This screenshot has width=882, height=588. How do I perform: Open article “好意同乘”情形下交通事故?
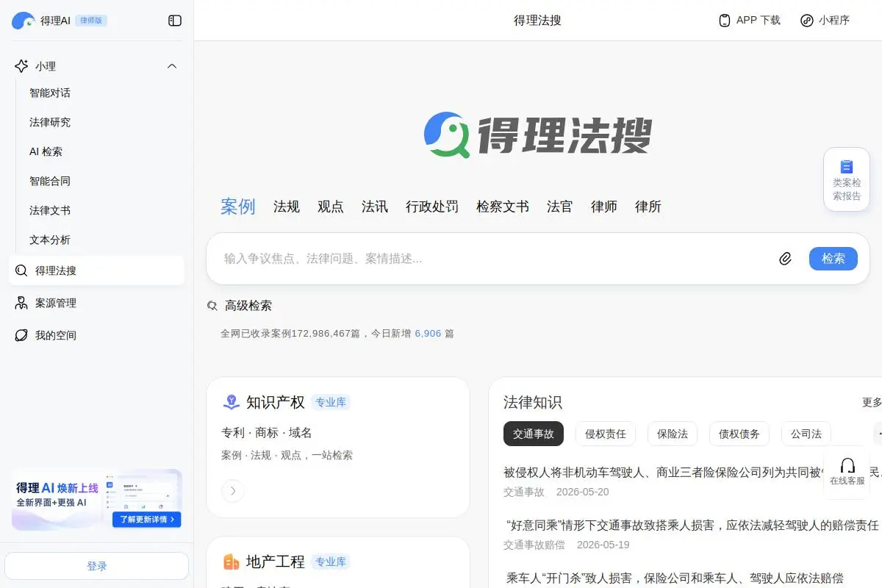[692, 525]
